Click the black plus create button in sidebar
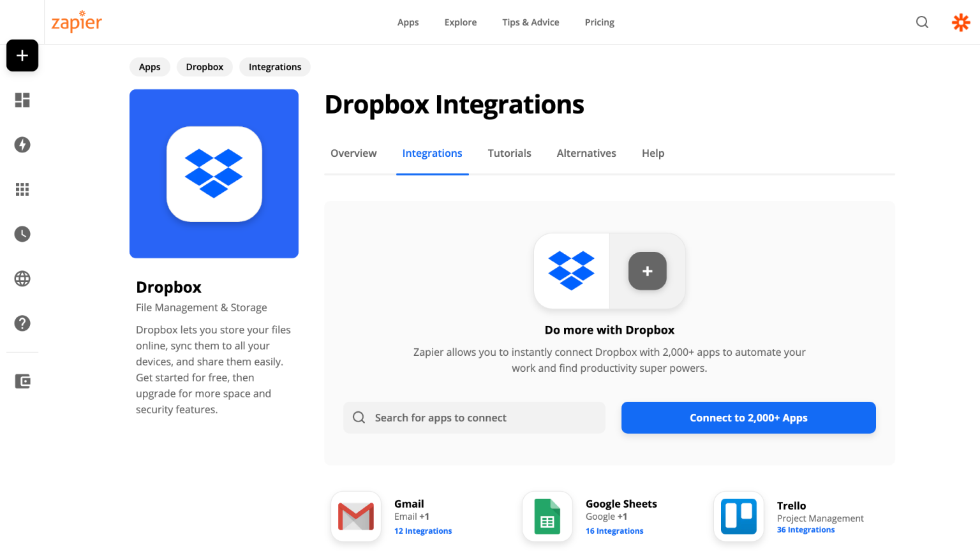 (x=22, y=55)
